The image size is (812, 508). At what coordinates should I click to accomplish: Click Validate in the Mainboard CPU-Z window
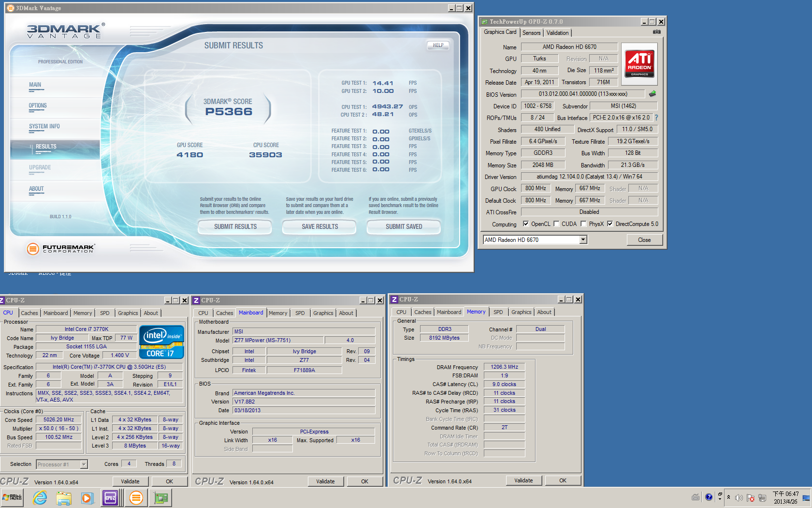click(x=325, y=481)
